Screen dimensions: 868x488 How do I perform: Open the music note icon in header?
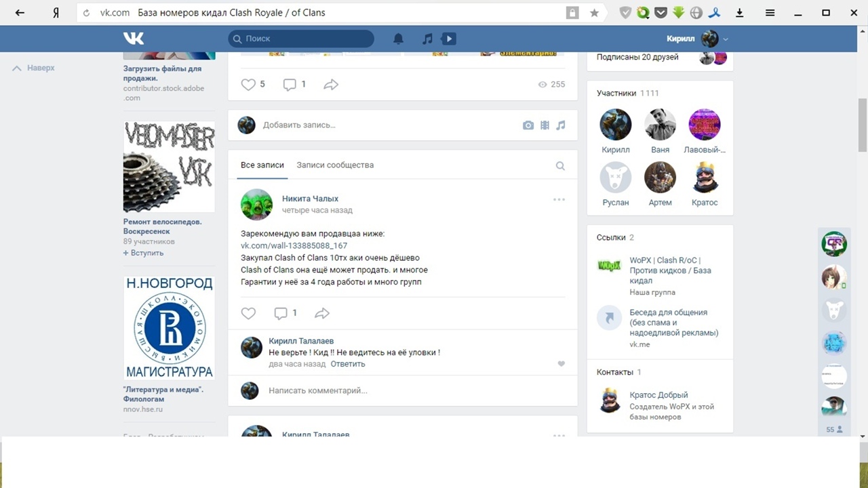point(427,39)
